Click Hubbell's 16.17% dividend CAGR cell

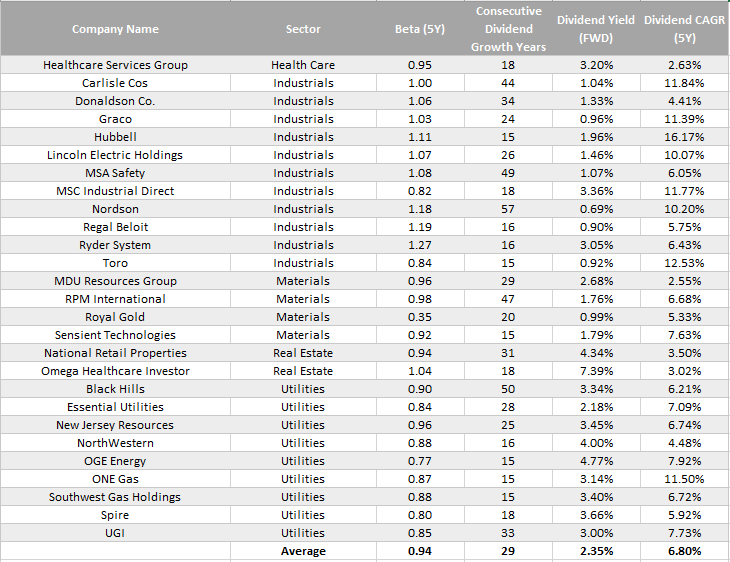click(x=684, y=137)
